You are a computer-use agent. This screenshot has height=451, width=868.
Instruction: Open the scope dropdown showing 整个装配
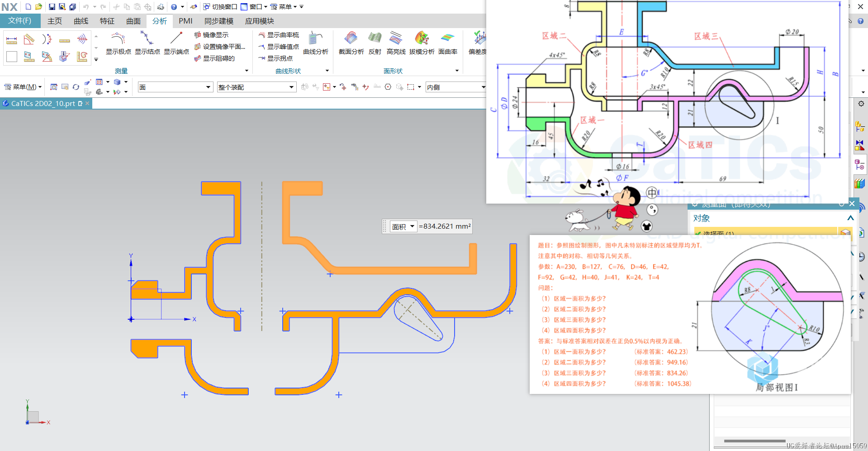256,87
